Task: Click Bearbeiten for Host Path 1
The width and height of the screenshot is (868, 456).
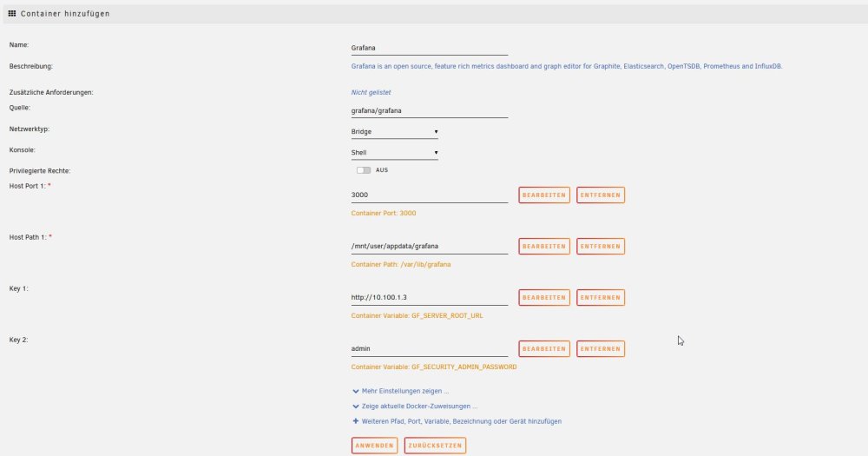Action: point(544,246)
